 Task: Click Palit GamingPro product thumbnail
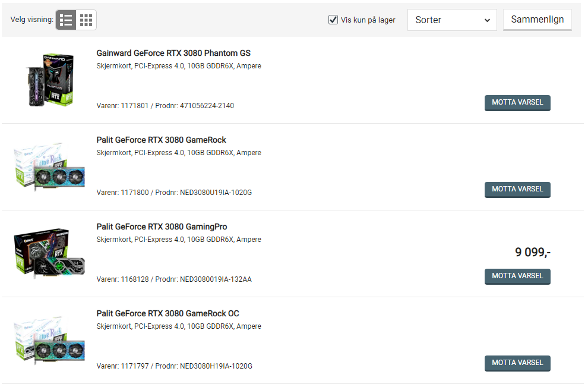(49, 253)
